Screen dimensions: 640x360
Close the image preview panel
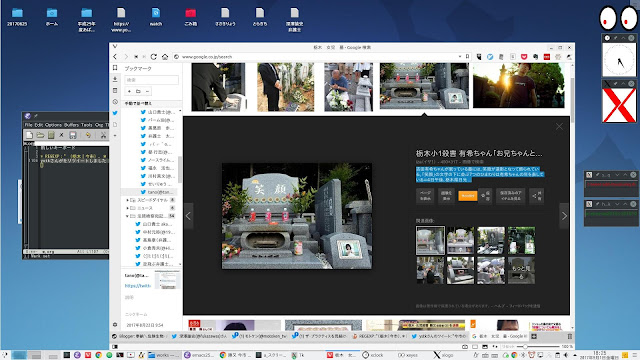click(x=559, y=127)
